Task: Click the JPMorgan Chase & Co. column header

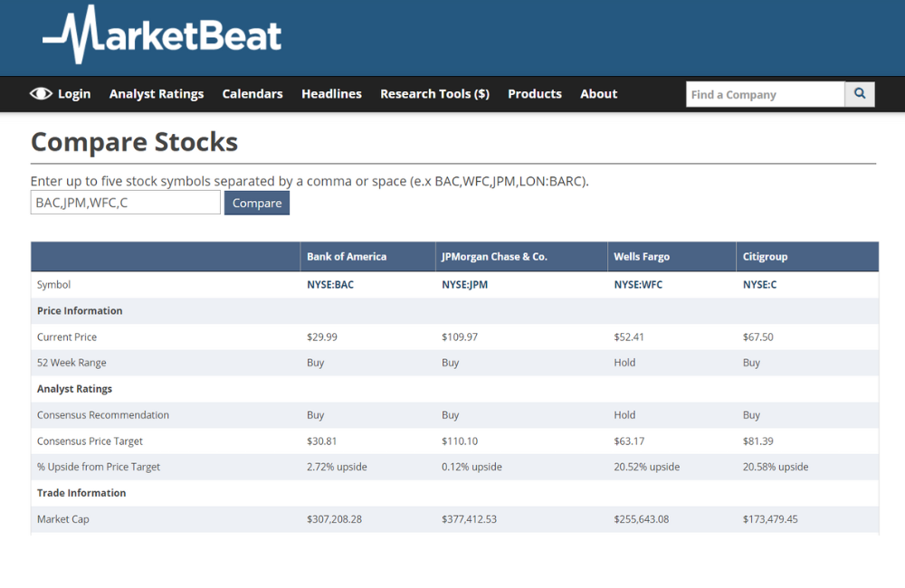Action: point(494,257)
